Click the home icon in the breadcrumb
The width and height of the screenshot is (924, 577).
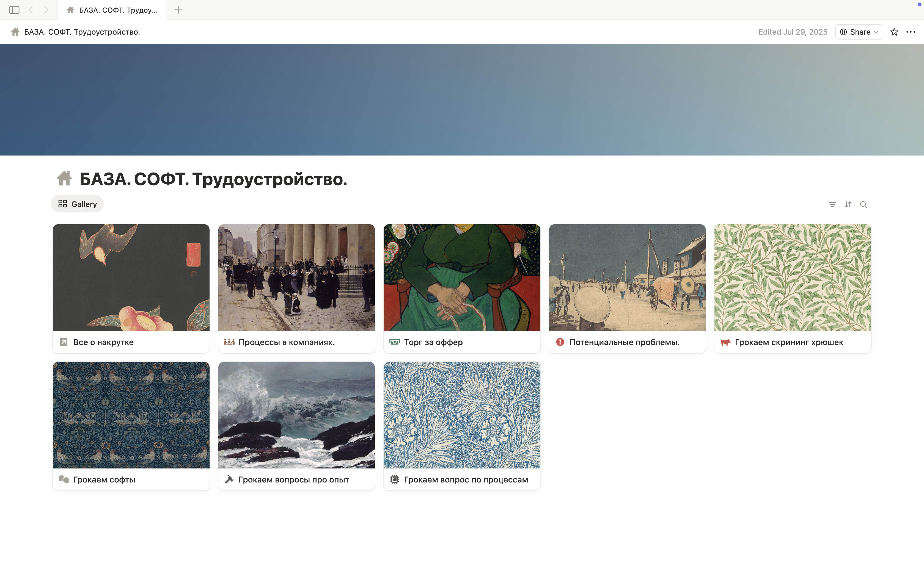[15, 32]
